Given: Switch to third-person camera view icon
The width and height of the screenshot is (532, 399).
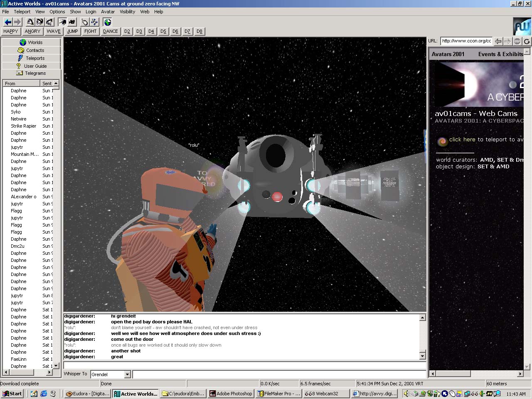Looking at the screenshot, I should coord(72,22).
